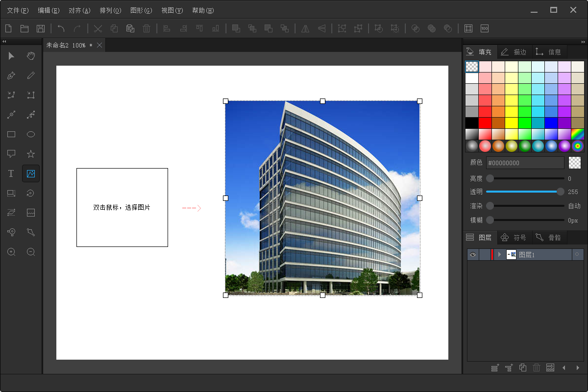Screen dimensions: 588x392
Task: Toggle the lock column of 图层1
Action: coord(485,254)
